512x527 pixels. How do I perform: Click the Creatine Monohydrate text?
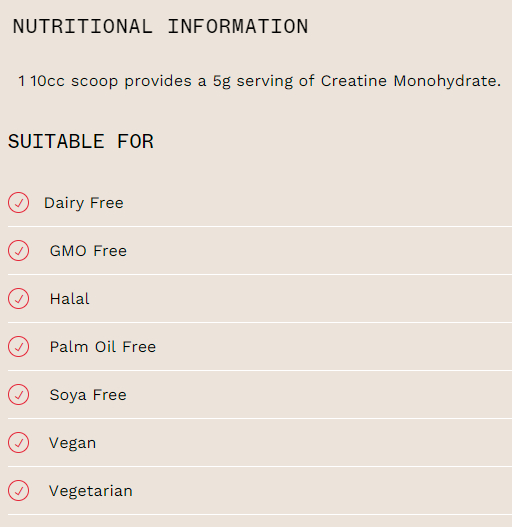411,81
